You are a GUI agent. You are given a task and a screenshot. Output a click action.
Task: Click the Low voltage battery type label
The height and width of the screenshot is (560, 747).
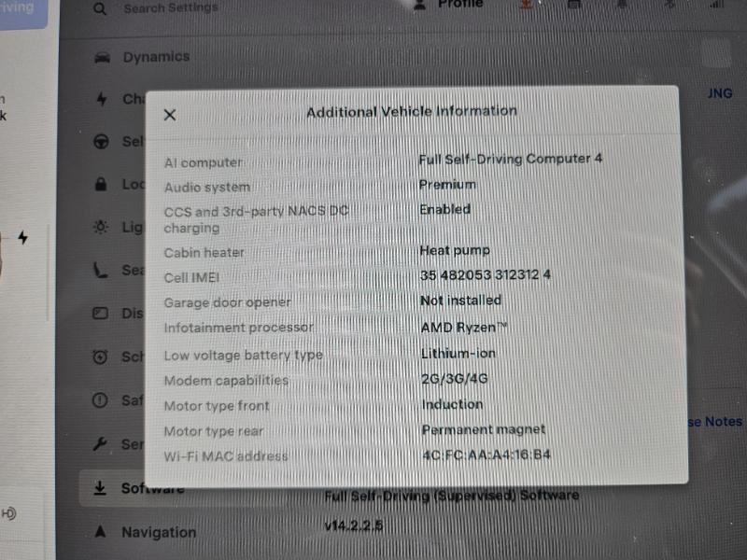[244, 356]
